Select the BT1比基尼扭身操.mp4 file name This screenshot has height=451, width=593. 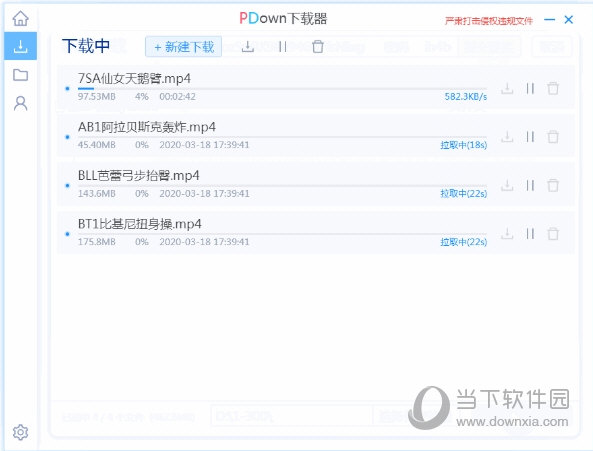coord(140,224)
